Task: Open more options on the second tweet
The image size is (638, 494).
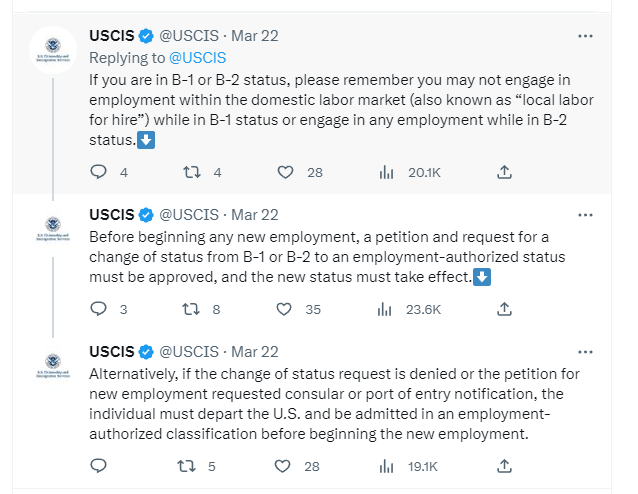Action: (x=587, y=215)
